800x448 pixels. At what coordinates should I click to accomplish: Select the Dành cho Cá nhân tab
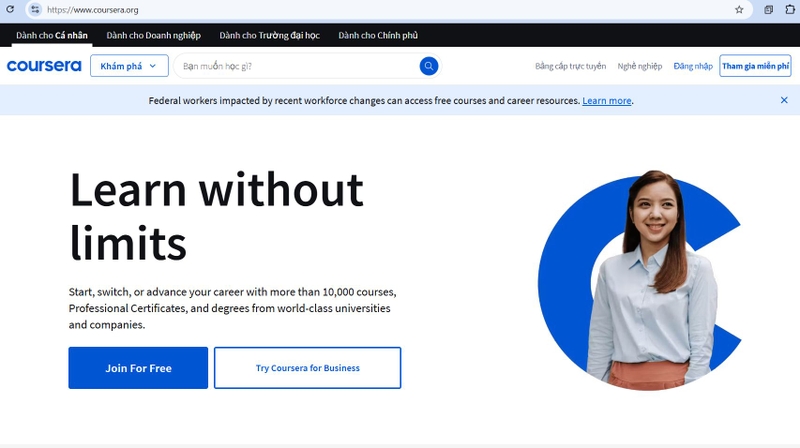52,35
